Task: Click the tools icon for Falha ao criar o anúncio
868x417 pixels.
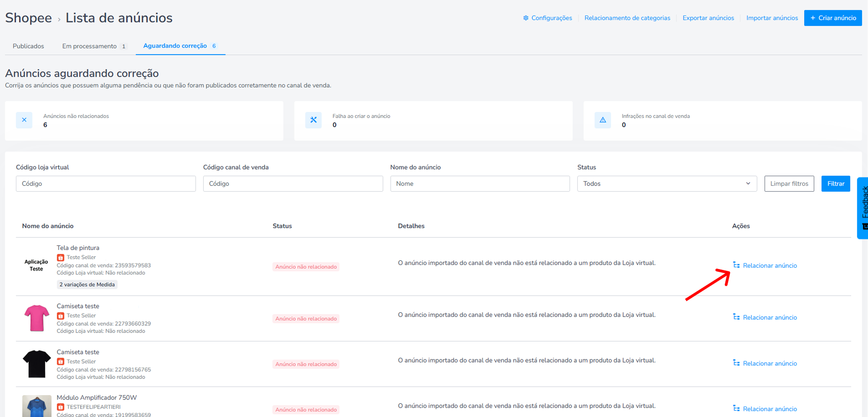Action: pos(313,120)
